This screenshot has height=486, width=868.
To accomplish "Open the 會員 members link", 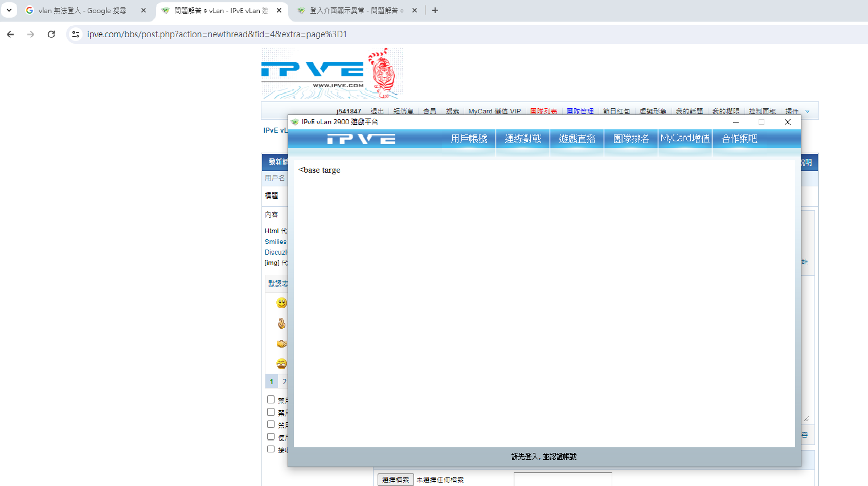I will pyautogui.click(x=429, y=111).
